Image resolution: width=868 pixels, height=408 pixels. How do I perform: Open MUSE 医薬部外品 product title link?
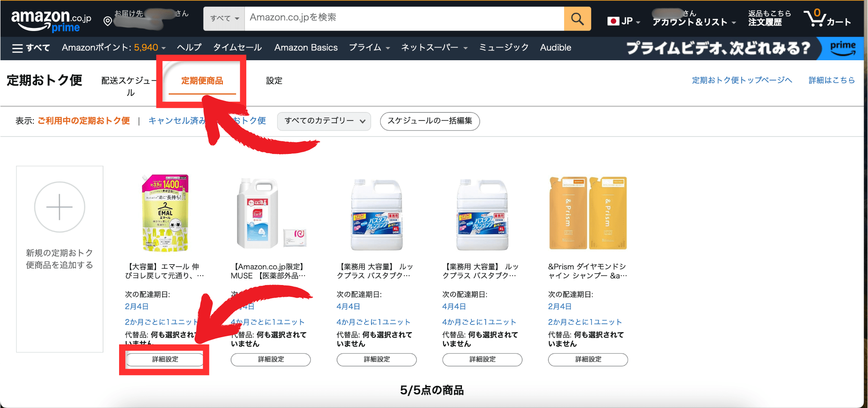269,271
